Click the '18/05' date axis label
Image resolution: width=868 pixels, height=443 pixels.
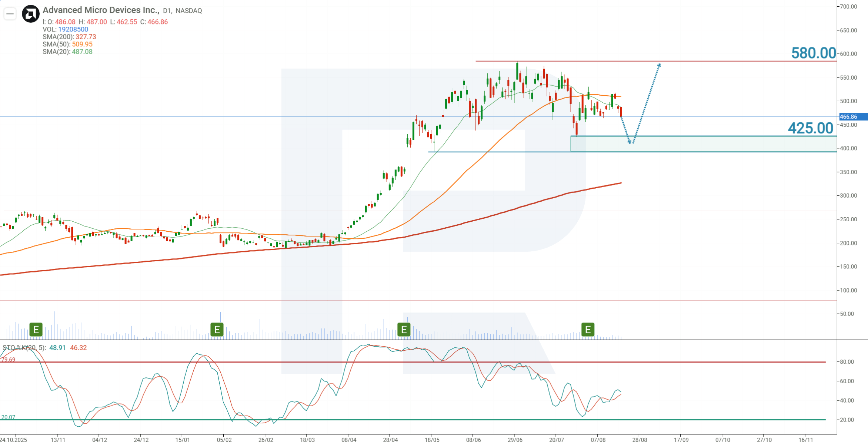click(x=432, y=440)
